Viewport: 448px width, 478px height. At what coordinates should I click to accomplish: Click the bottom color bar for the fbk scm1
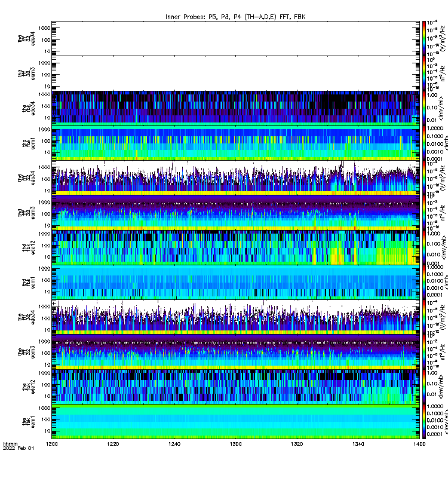[424, 422]
